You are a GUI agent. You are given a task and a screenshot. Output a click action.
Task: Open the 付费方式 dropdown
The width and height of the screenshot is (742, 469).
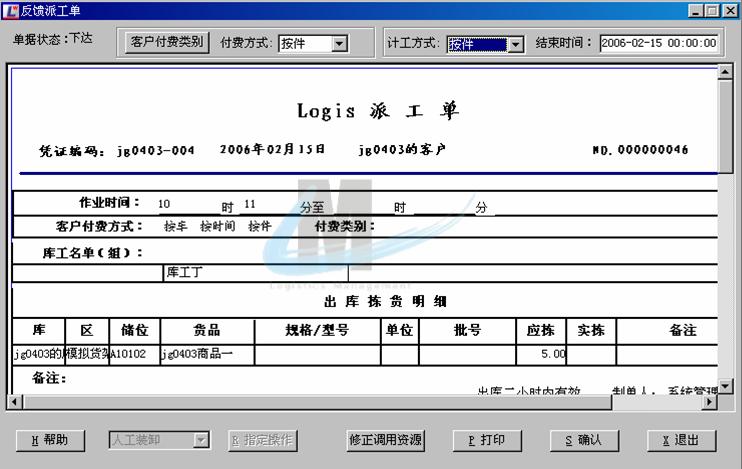(x=339, y=44)
